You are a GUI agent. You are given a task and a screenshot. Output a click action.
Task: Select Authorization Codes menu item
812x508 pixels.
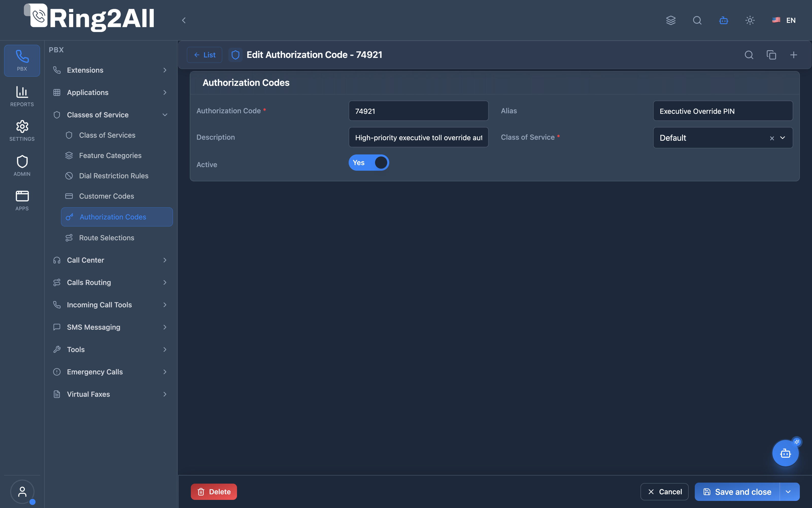(116, 217)
